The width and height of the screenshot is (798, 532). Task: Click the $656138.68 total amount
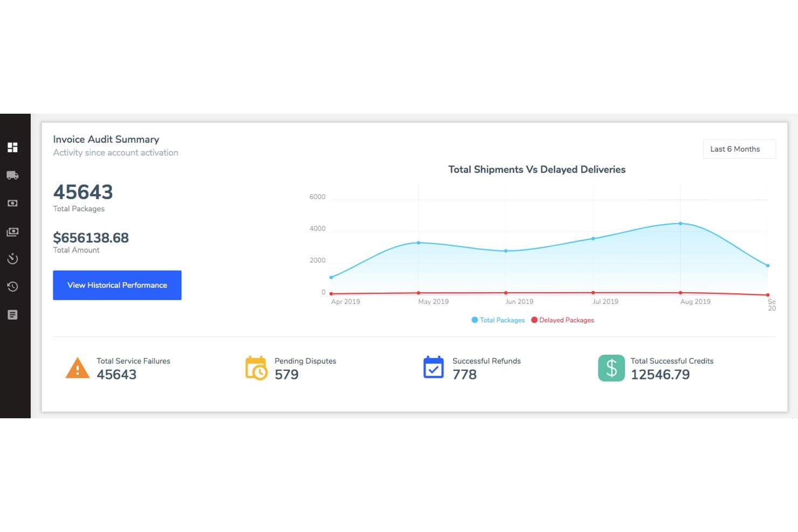91,238
